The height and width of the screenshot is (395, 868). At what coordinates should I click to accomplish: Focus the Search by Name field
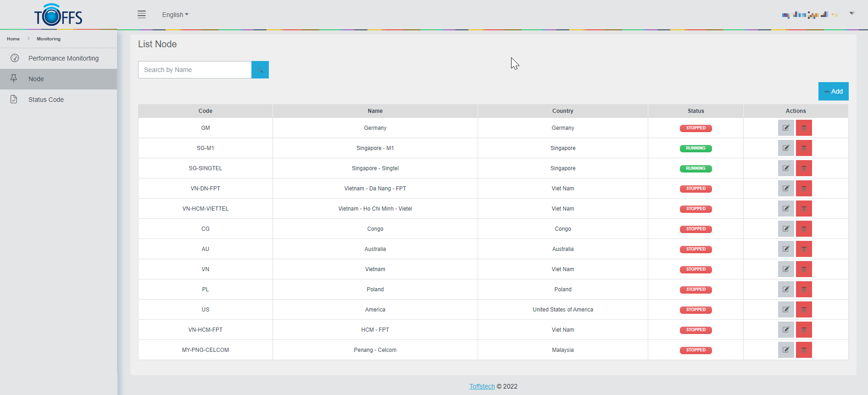click(195, 70)
